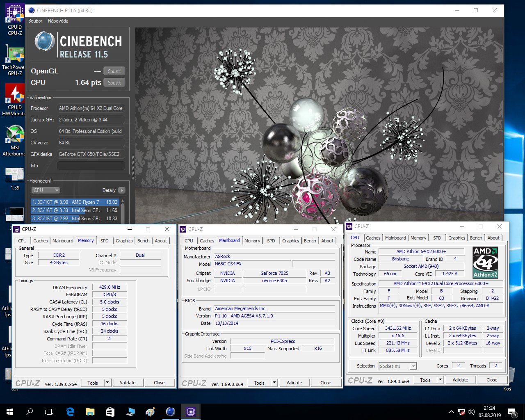Open Windows search from the taskbar
Viewport: 525px width, 420px height.
click(30, 412)
